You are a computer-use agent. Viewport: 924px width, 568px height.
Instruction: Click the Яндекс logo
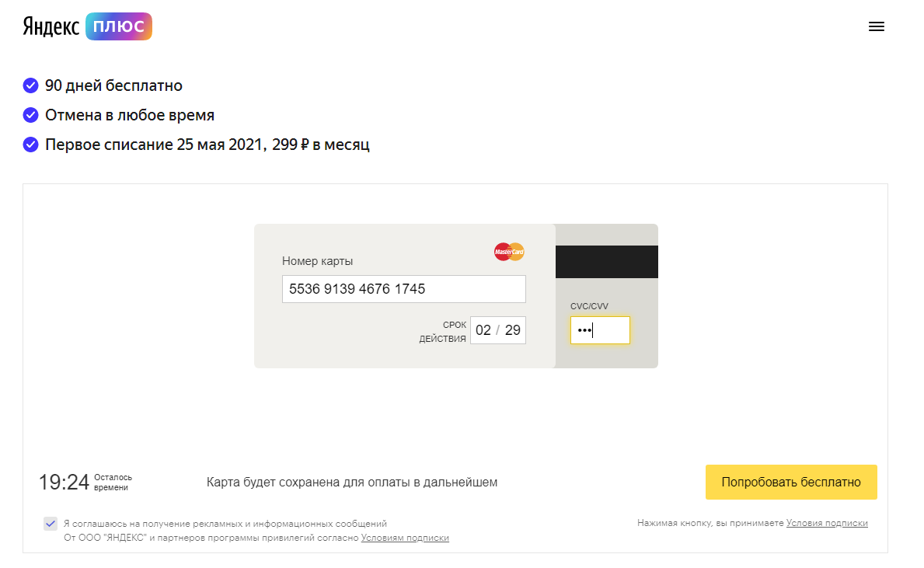[x=51, y=26]
